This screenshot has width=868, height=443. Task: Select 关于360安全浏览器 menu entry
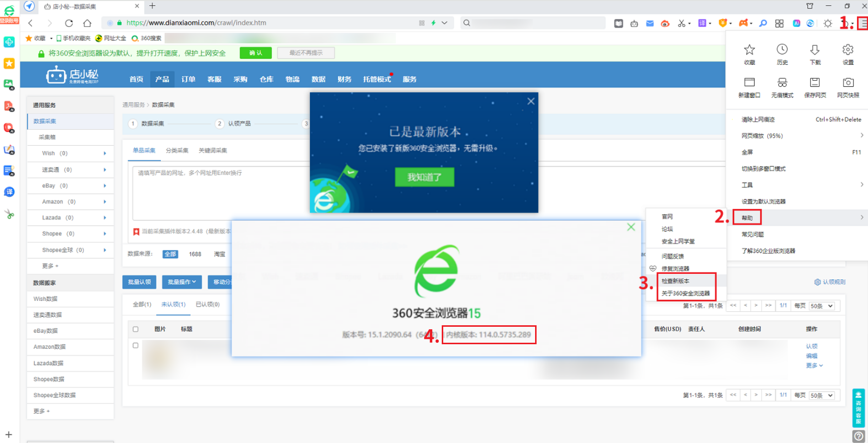click(687, 293)
